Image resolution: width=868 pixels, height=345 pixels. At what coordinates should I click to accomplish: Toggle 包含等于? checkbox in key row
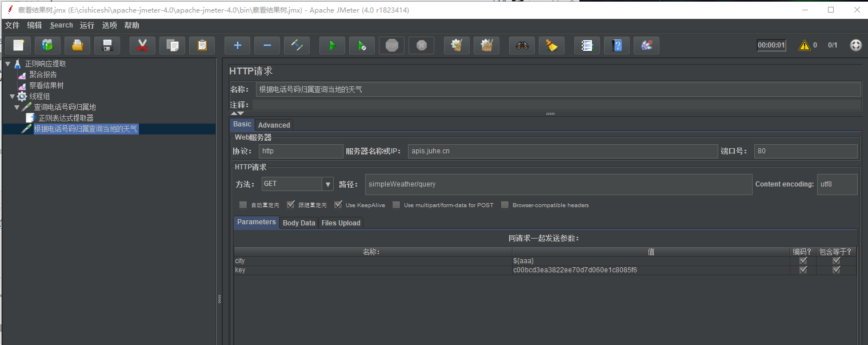click(837, 270)
